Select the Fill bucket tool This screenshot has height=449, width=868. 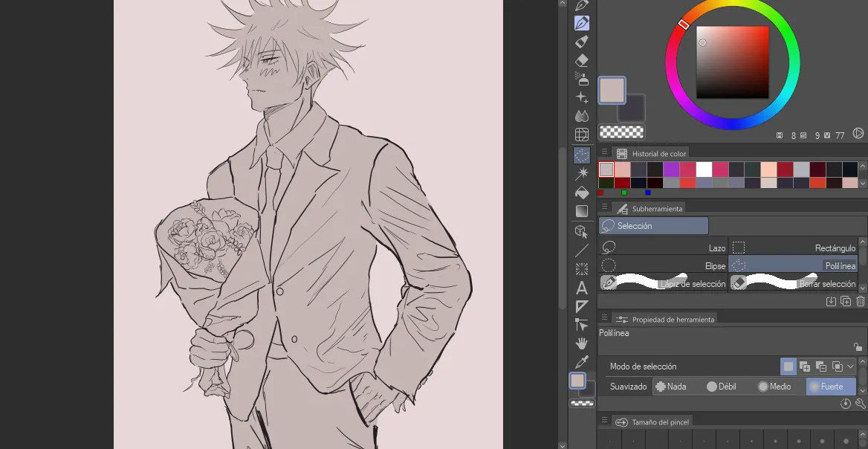pos(582,193)
